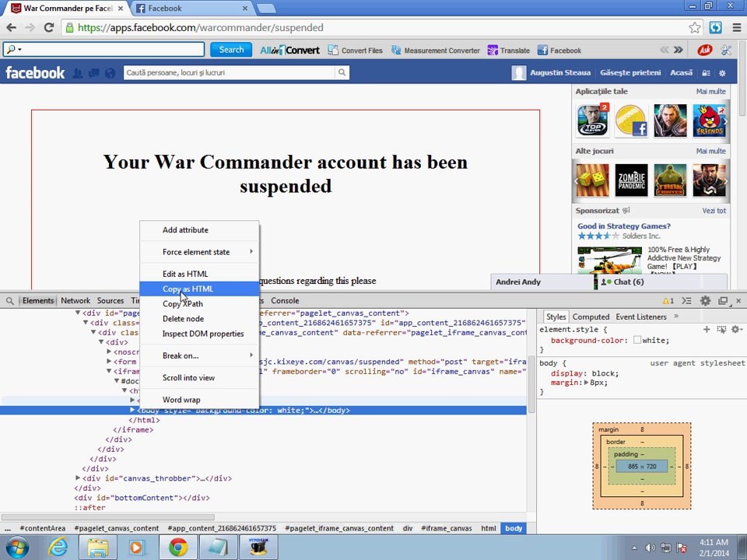Click DevTools inspect magnifier icon
Screen dimensions: 747x560
tap(9, 301)
